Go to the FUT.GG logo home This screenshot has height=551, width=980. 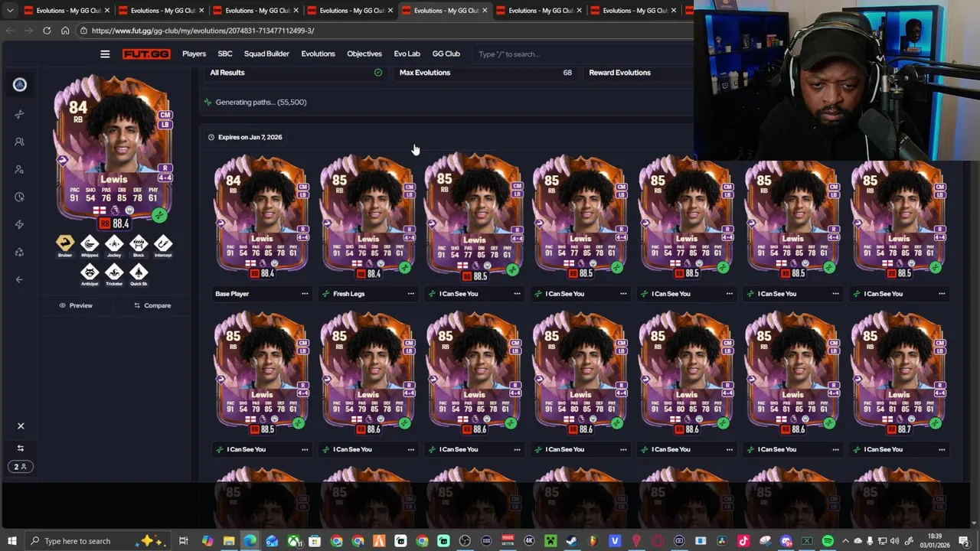148,54
